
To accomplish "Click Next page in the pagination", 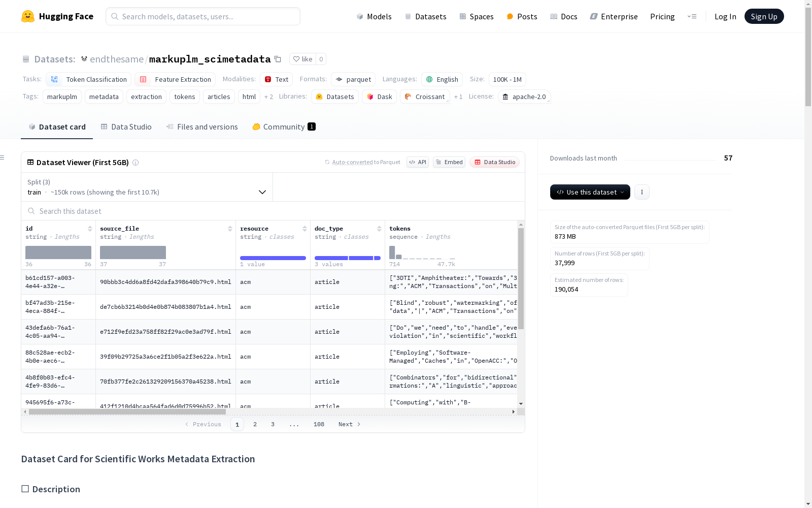I will pos(349,424).
